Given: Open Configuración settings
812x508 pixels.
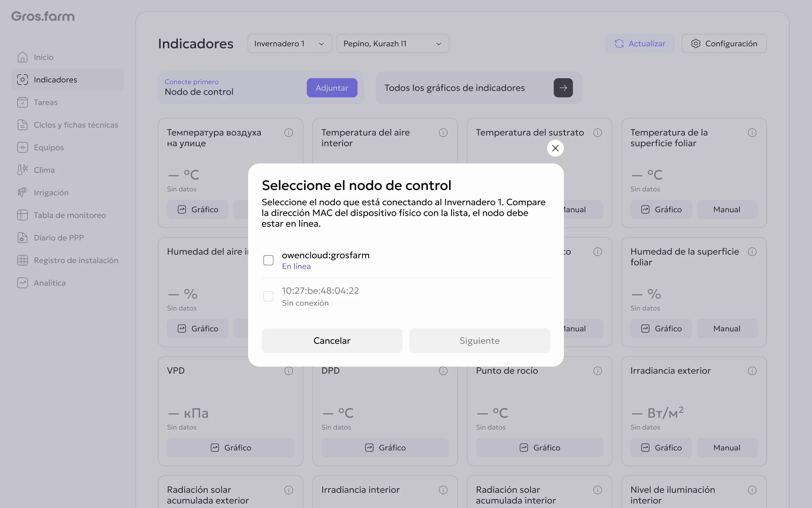Looking at the screenshot, I should [724, 44].
